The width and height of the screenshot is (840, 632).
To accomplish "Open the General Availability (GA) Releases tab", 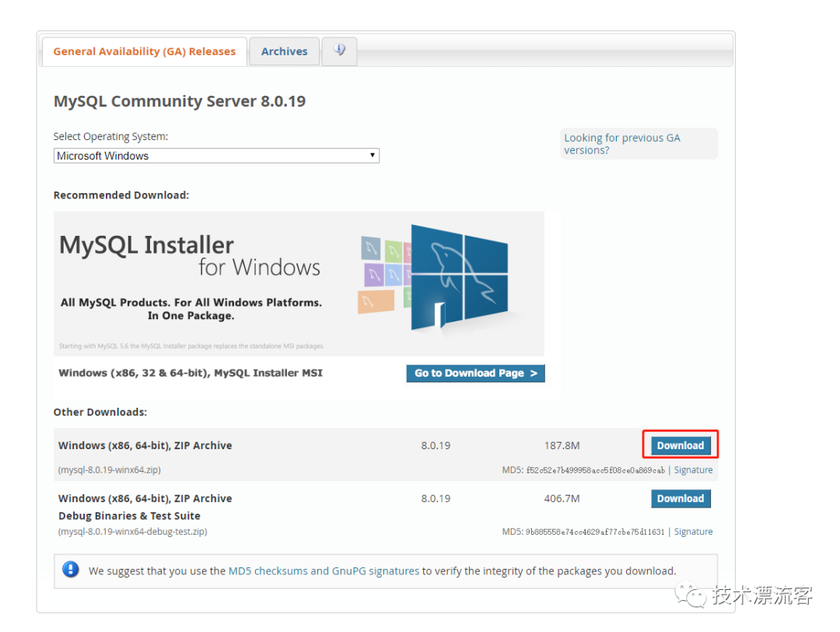I will 144,51.
